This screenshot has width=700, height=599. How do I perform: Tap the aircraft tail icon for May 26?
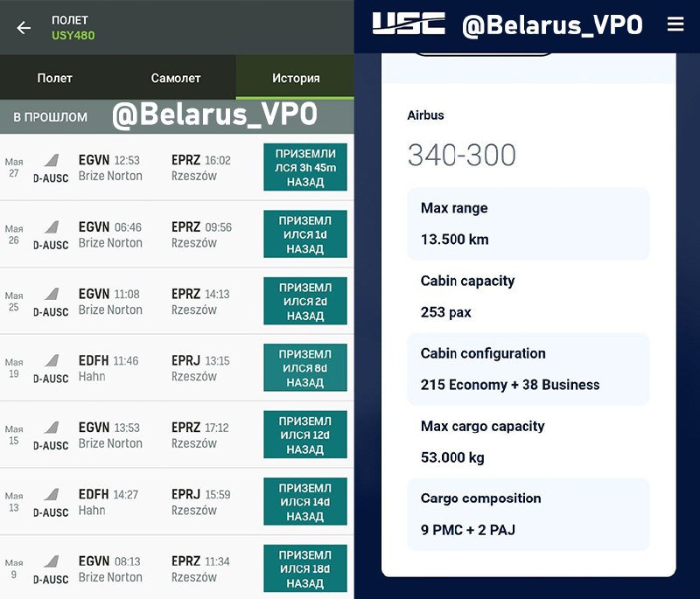(51, 227)
